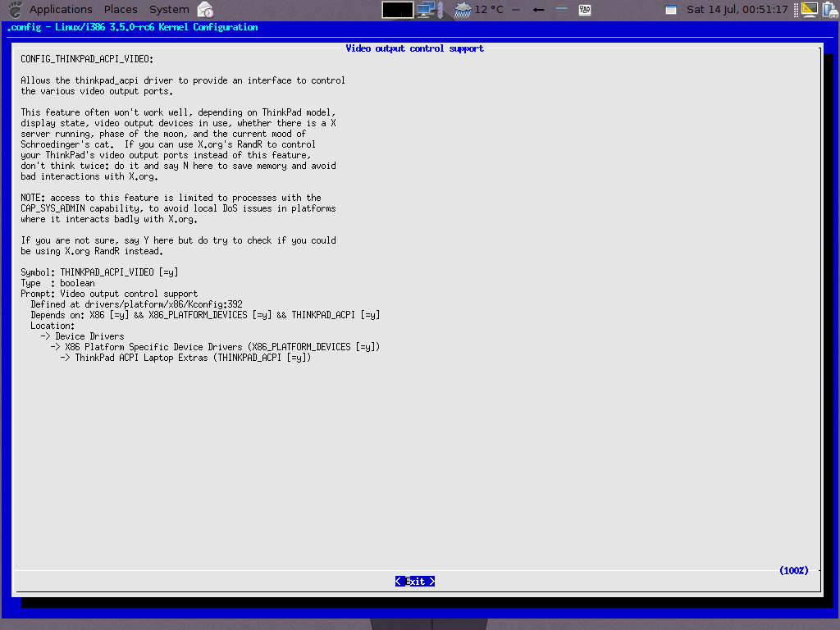The width and height of the screenshot is (840, 630).
Task: Click the 12 °C temperature reading
Action: click(x=490, y=10)
